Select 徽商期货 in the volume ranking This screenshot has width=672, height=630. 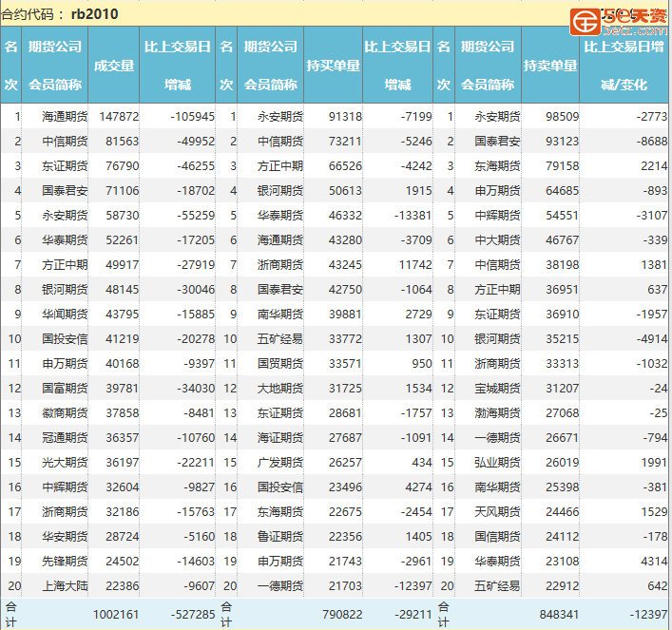pyautogui.click(x=65, y=413)
